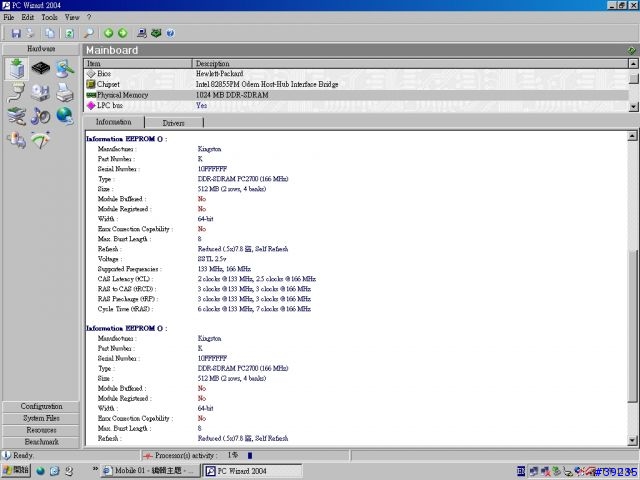640x480 pixels.
Task: Select the Physical Memory row
Action: pyautogui.click(x=356, y=95)
